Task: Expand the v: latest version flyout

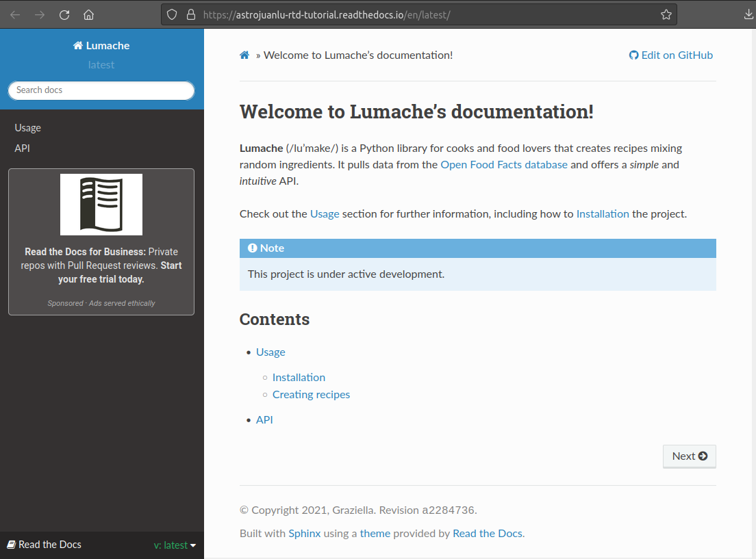Action: tap(173, 545)
